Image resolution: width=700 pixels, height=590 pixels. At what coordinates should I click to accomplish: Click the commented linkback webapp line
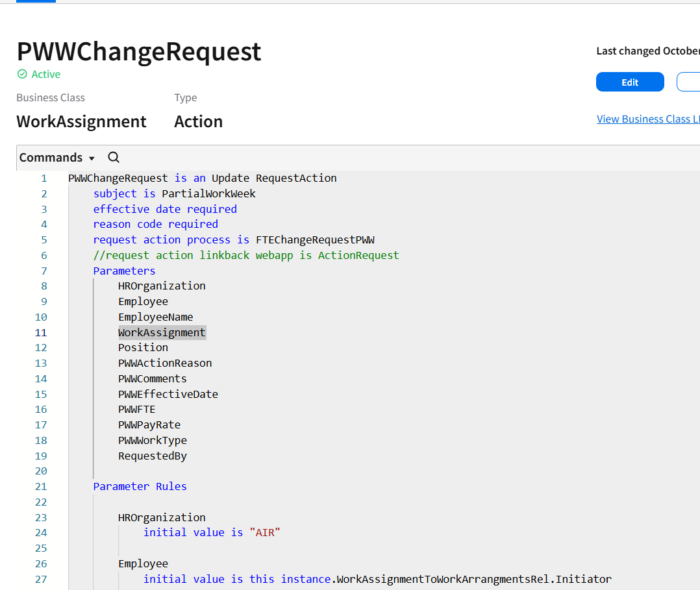246,255
